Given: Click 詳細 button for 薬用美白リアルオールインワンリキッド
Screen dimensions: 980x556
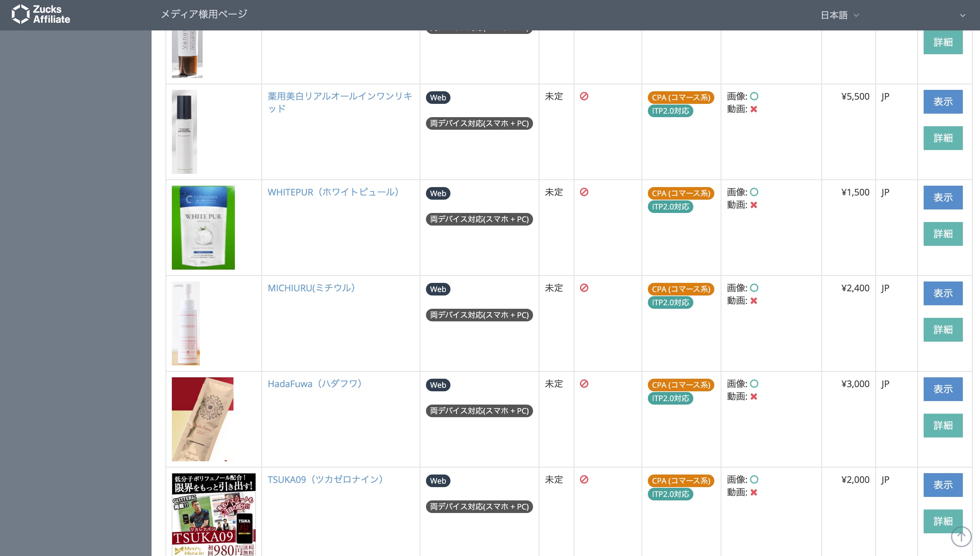Looking at the screenshot, I should [x=943, y=138].
